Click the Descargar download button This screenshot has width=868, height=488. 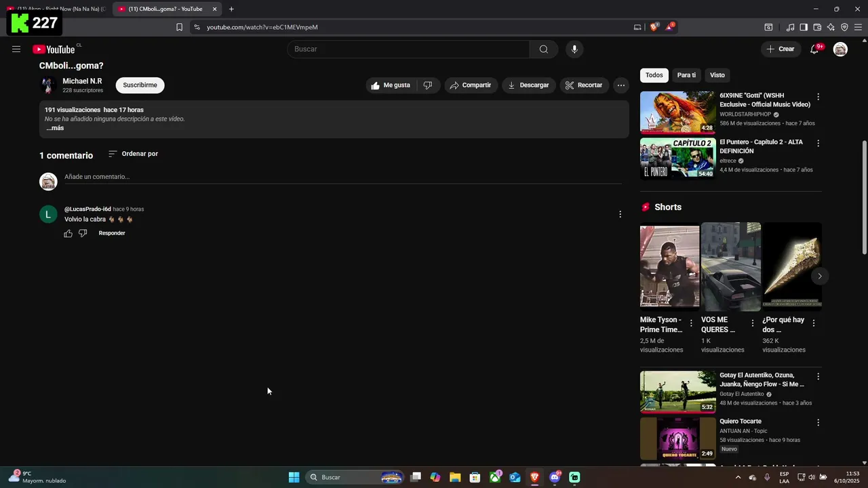529,85
